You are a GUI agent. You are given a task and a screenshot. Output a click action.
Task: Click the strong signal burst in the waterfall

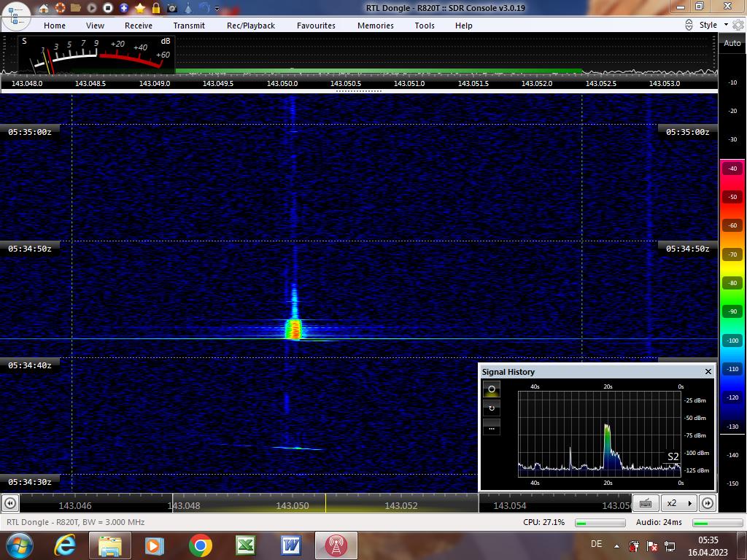(x=293, y=329)
